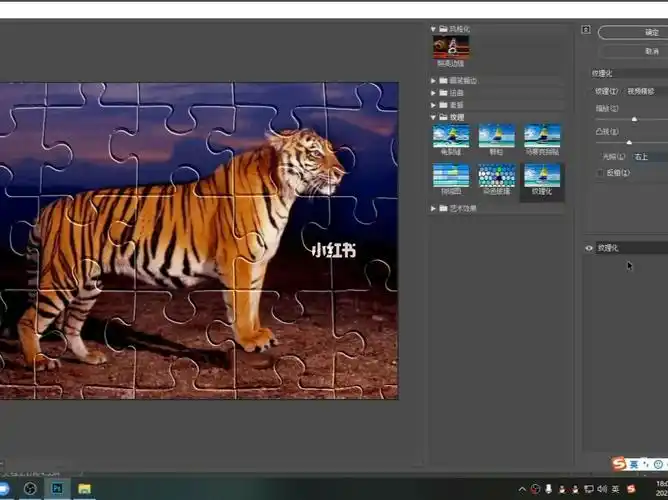Enable the Invert (反相) checkbox

click(x=599, y=172)
